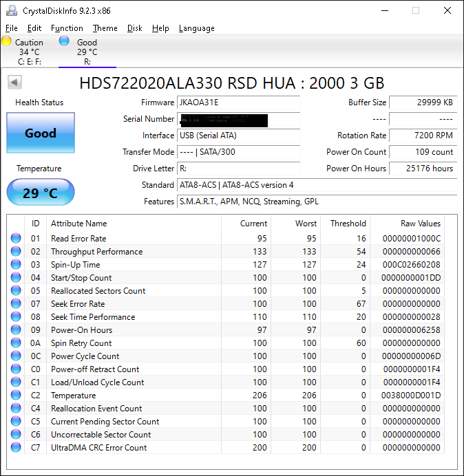Click status orb for Power-On Hours row

(16, 329)
